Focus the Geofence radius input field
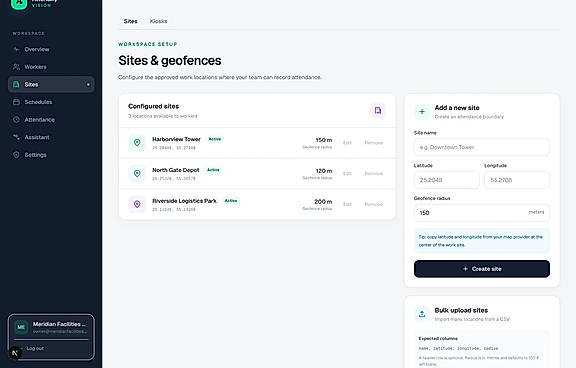 click(x=482, y=213)
